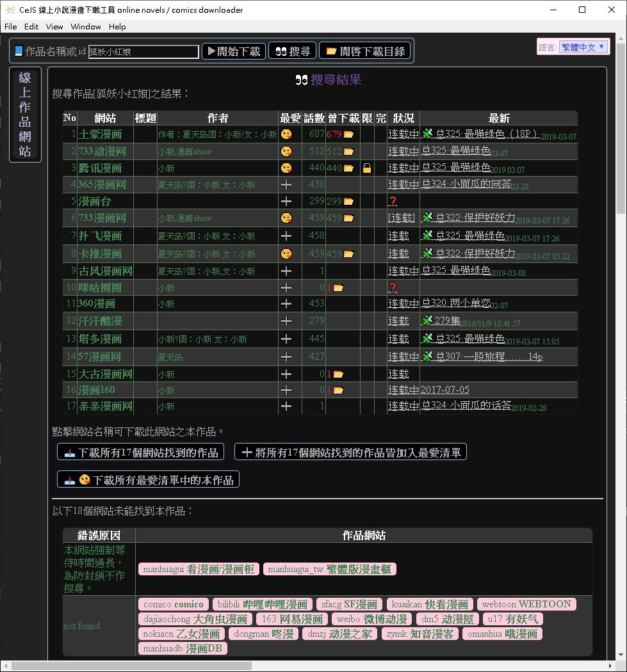This screenshot has width=627, height=672.
Task: Click question mark status for 咪咕圈圈
Action: (393, 287)
